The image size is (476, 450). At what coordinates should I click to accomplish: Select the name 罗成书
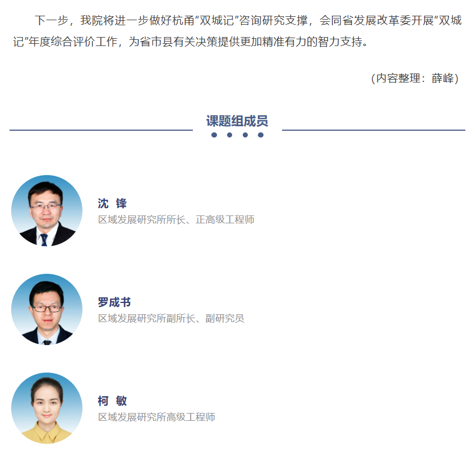(114, 302)
